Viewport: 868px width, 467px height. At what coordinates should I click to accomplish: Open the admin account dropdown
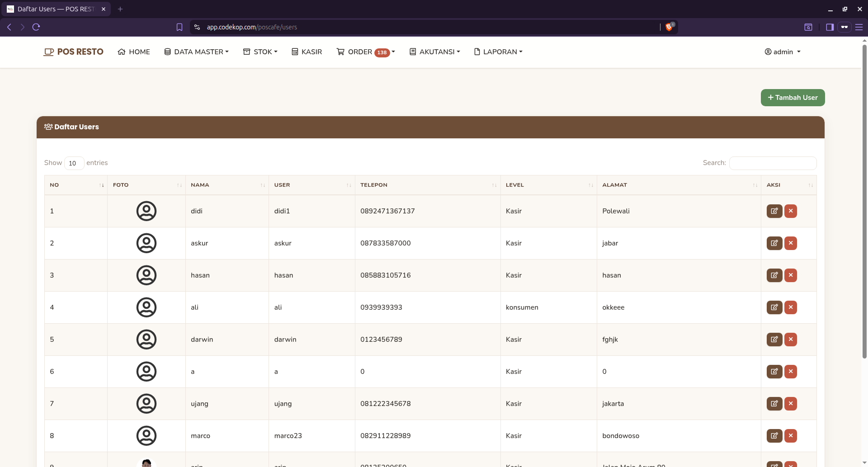point(783,52)
